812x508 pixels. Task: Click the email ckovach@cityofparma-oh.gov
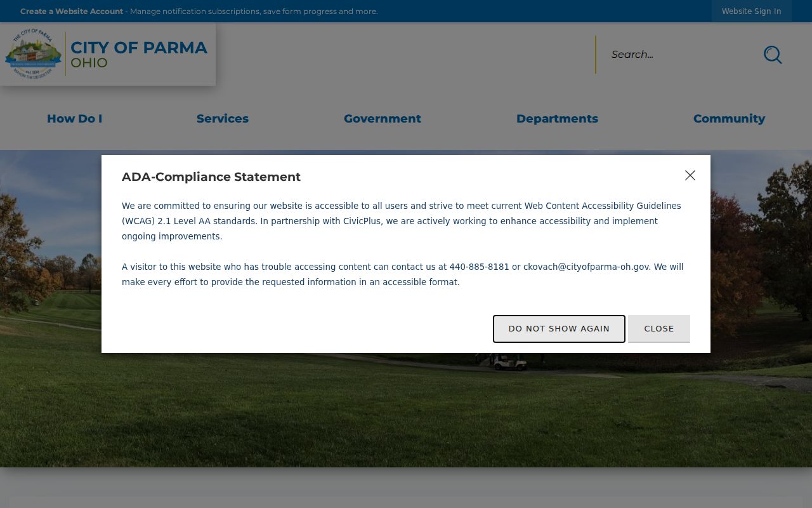click(586, 267)
